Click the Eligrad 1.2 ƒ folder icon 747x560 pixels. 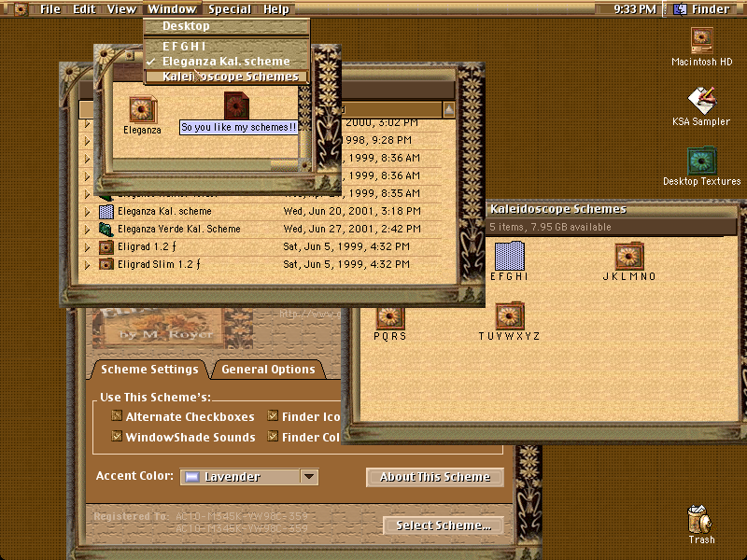pyautogui.click(x=106, y=246)
